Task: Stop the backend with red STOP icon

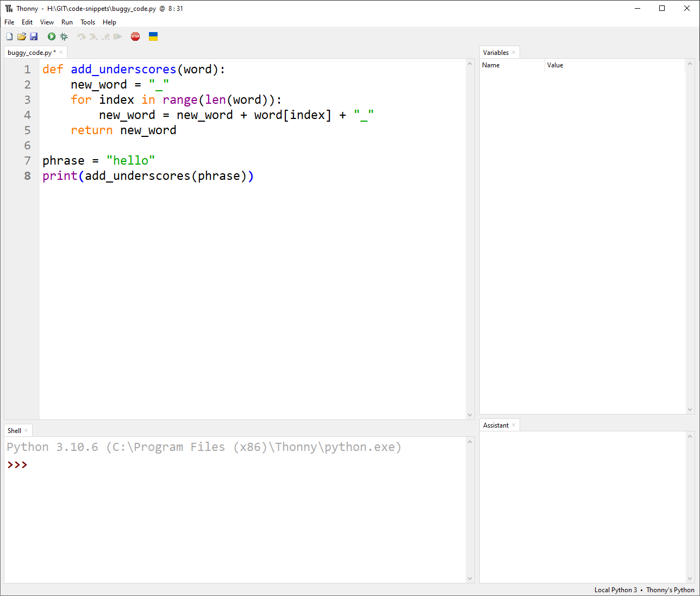Action: click(135, 36)
